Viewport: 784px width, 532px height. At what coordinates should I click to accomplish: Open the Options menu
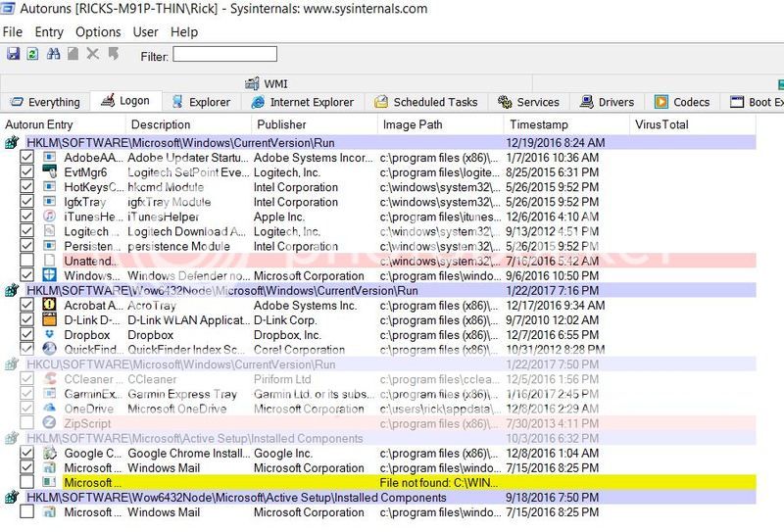[98, 32]
